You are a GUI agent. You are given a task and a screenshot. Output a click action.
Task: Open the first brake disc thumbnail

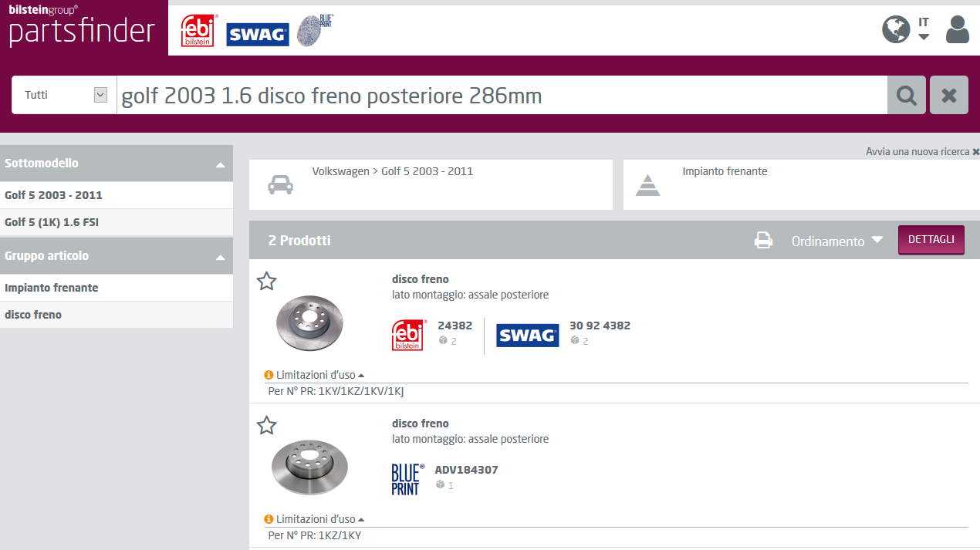click(309, 322)
